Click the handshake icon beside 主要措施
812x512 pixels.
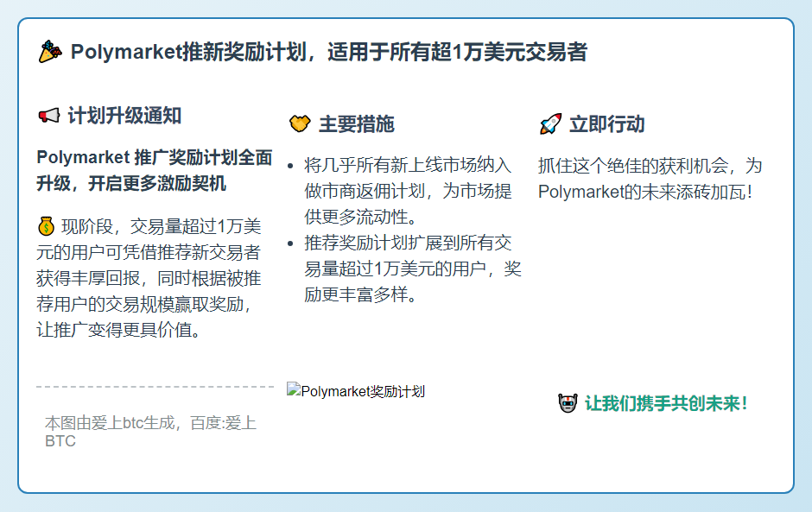(x=300, y=123)
